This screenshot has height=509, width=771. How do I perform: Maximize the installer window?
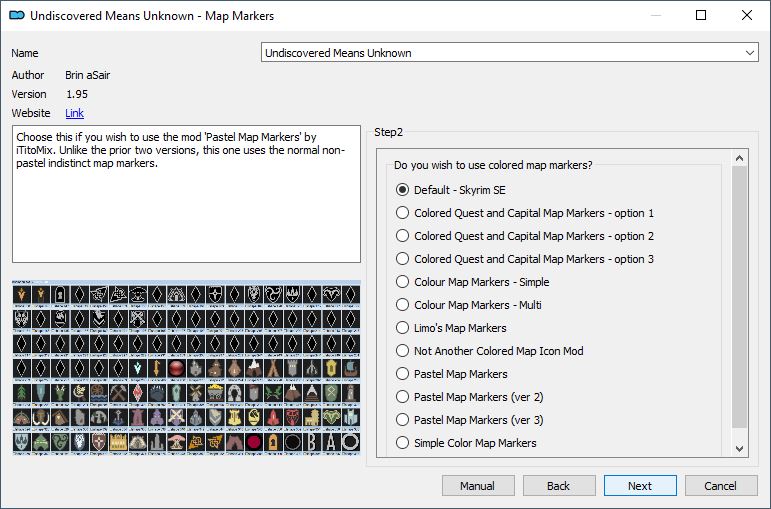tap(701, 15)
